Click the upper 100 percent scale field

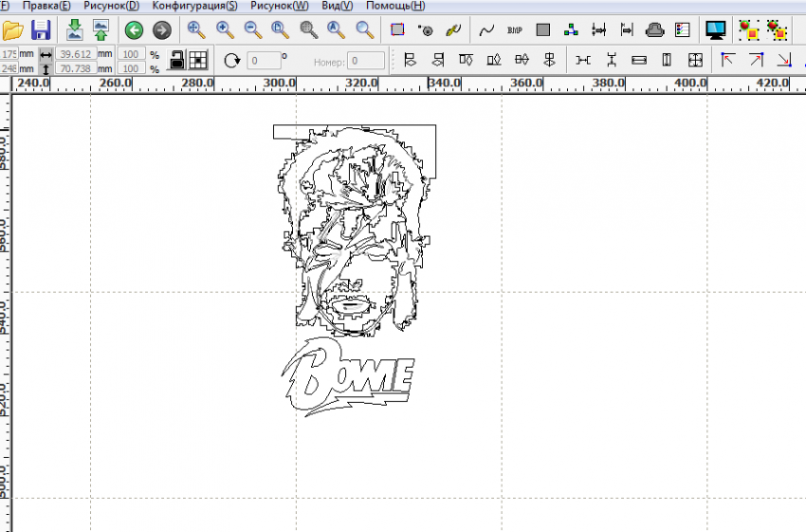point(131,54)
